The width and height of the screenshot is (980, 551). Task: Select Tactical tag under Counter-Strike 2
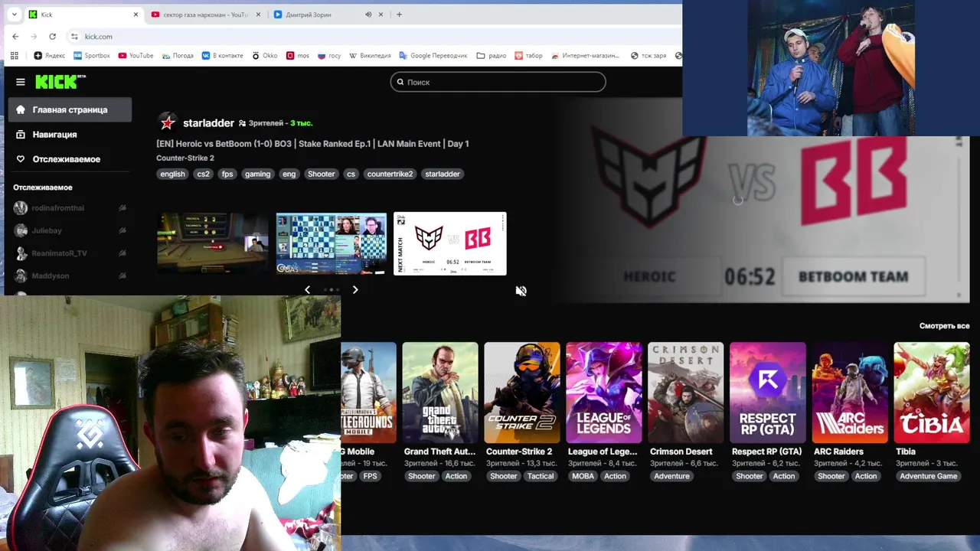coord(541,476)
